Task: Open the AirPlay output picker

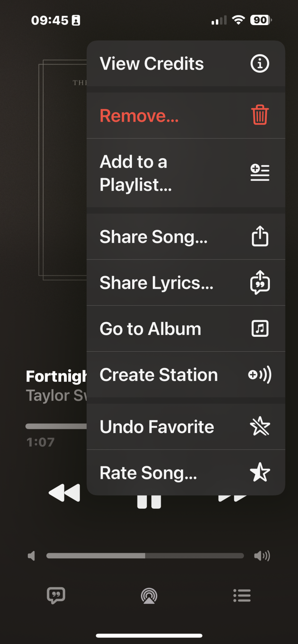Action: click(x=149, y=596)
